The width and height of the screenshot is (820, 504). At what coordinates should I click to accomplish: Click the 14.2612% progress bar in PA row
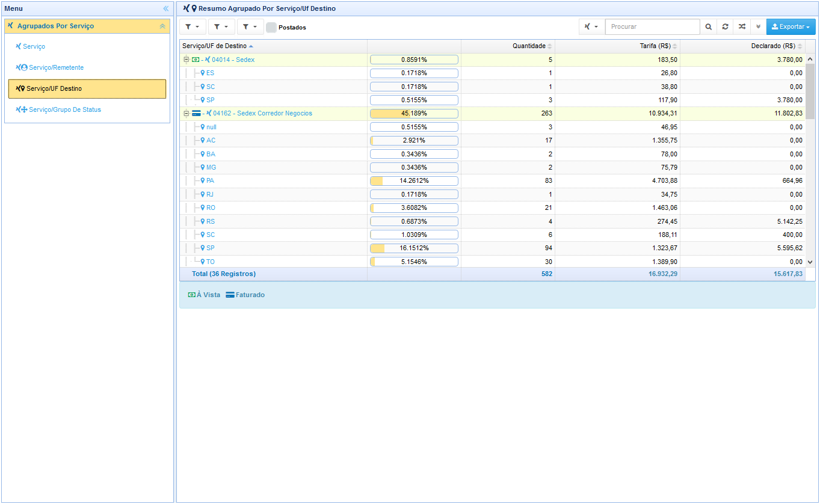tap(414, 180)
